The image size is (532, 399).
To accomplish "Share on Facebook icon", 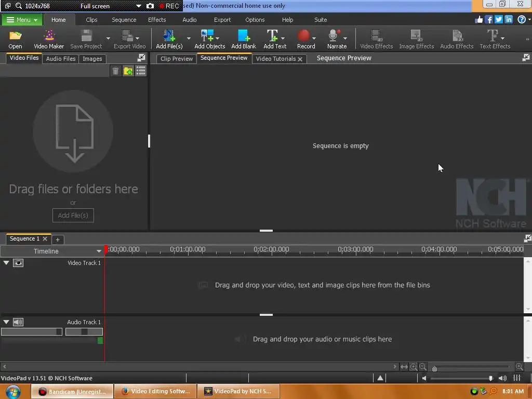I will (x=488, y=20).
